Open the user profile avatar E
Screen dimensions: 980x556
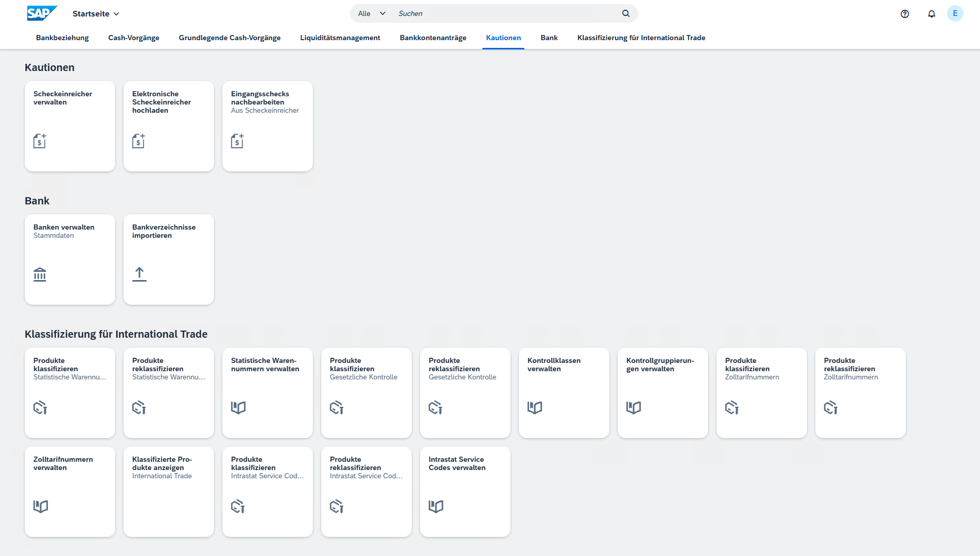(955, 14)
